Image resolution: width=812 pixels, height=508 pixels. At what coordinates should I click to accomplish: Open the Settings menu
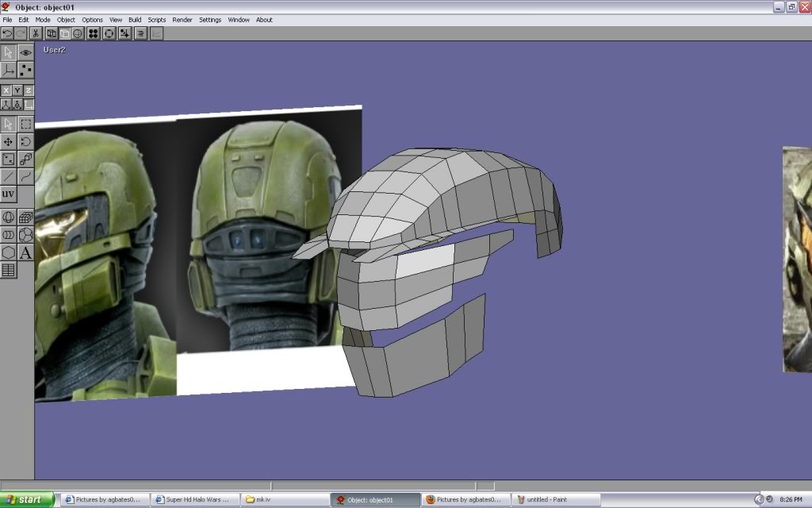click(209, 20)
